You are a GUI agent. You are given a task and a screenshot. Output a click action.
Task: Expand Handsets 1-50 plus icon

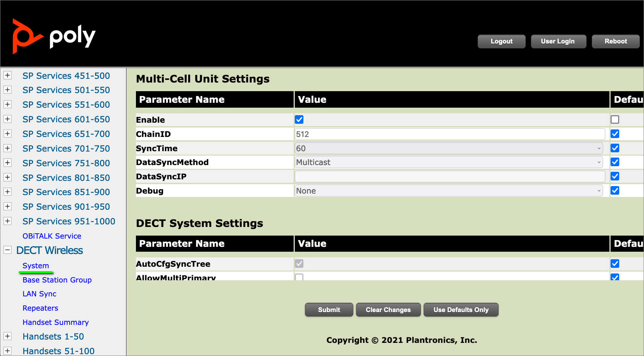pyautogui.click(x=8, y=336)
